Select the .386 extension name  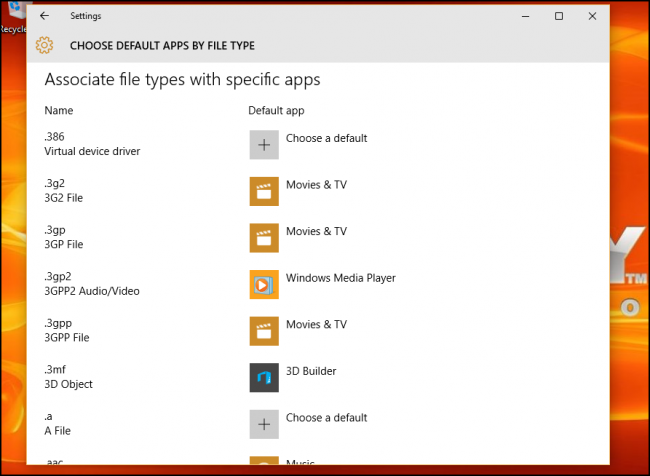tap(54, 136)
